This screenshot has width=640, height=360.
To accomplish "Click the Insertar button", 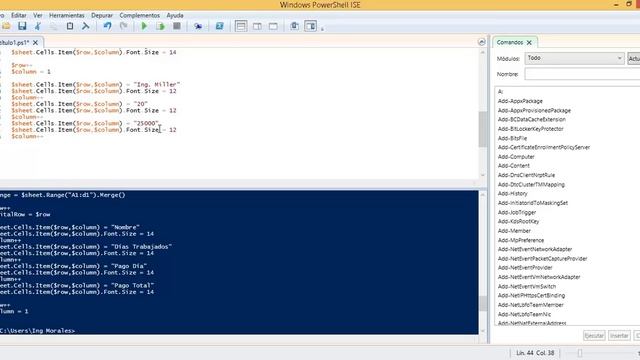I will tap(619, 336).
